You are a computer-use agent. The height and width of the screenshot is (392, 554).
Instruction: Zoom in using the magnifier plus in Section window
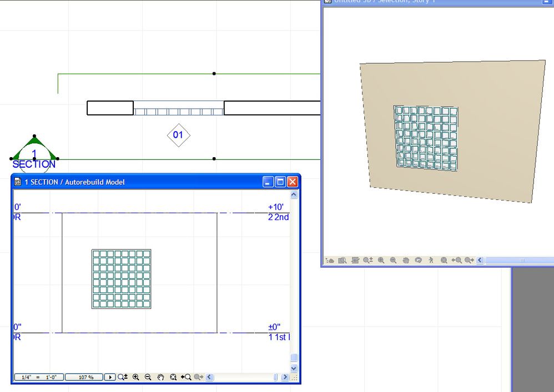[x=135, y=377]
